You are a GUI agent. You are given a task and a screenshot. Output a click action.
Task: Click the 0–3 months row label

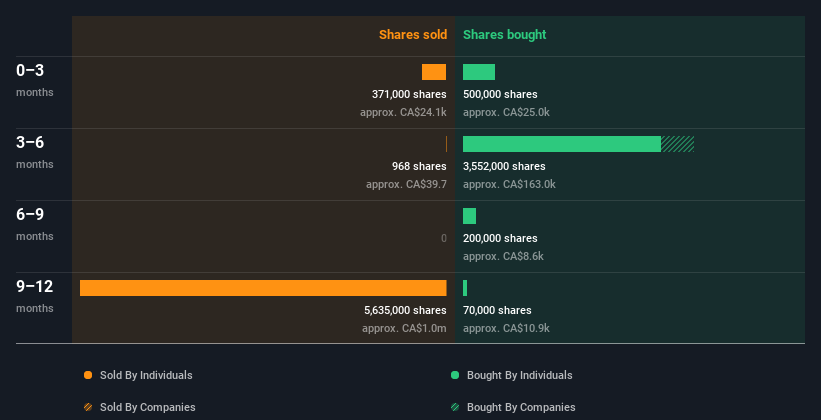35,80
